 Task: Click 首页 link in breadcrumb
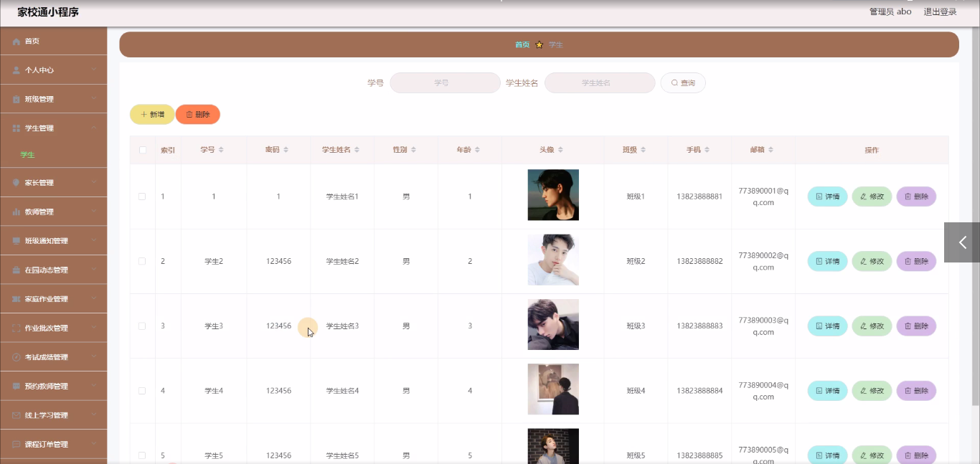pyautogui.click(x=522, y=44)
